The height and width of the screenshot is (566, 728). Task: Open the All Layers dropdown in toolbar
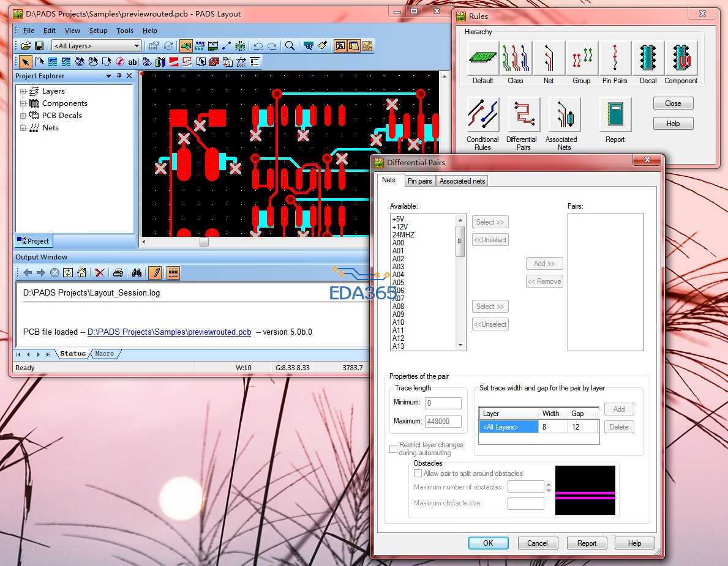pyautogui.click(x=137, y=46)
